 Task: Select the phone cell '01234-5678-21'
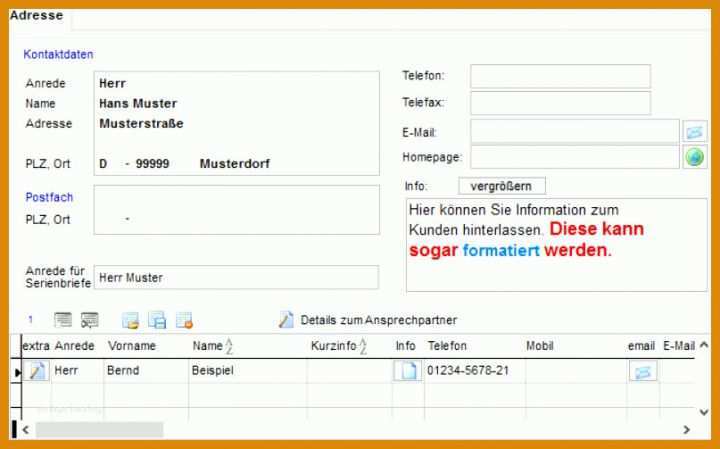468,370
